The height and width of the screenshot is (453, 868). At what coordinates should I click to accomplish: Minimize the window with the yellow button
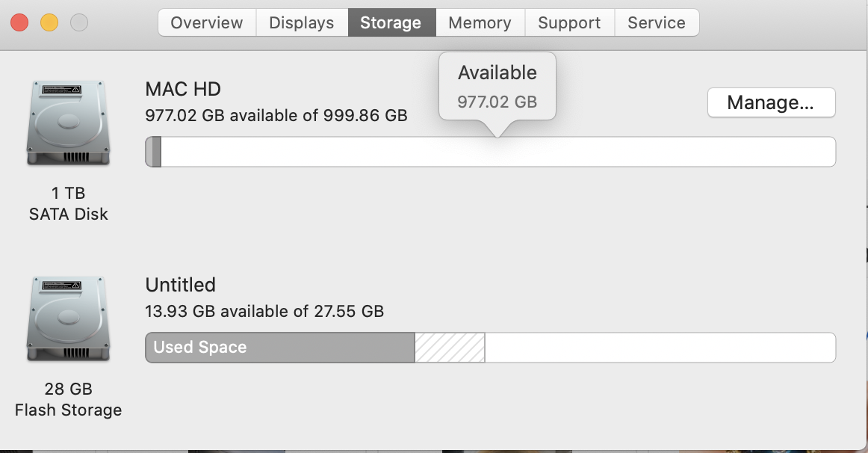tap(49, 22)
